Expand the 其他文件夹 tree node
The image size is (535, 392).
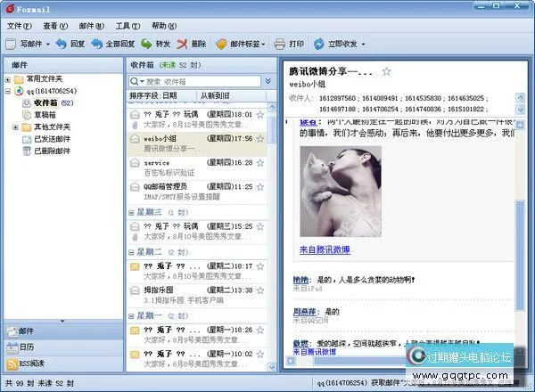[x=15, y=127]
